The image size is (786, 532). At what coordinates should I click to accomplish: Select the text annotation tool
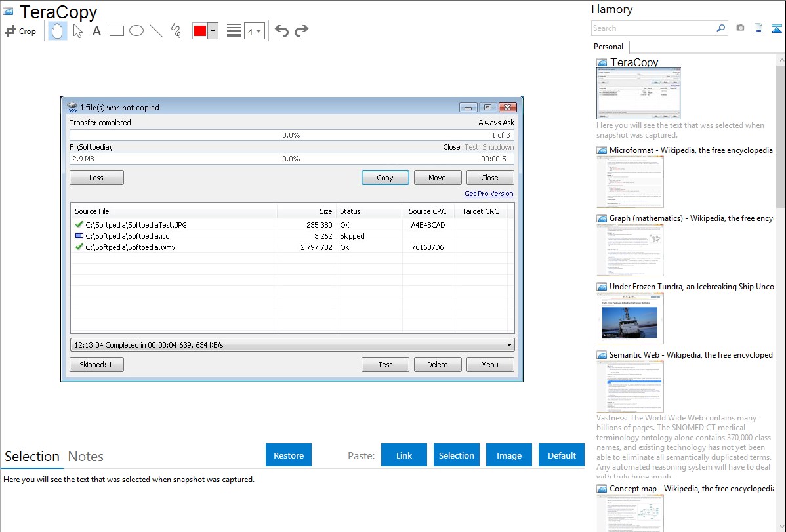coord(96,31)
